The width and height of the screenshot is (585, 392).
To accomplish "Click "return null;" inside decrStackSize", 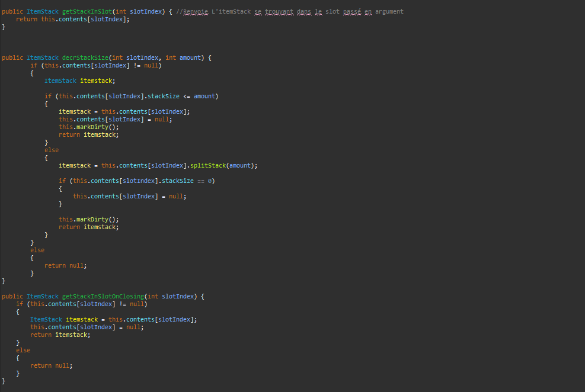I will pos(65,265).
